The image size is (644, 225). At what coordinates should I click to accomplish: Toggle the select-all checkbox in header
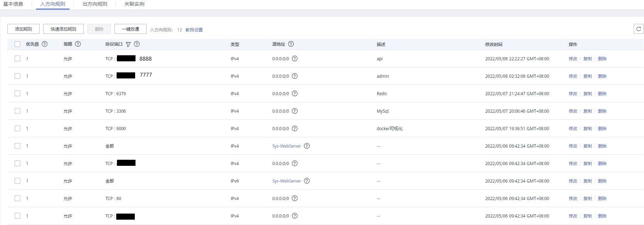[x=17, y=44]
